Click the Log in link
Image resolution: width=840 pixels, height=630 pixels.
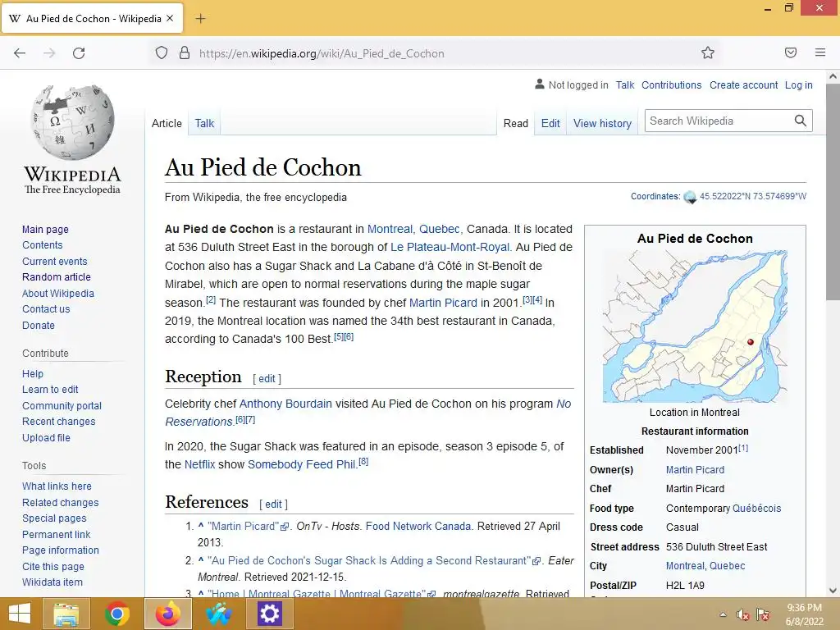799,84
